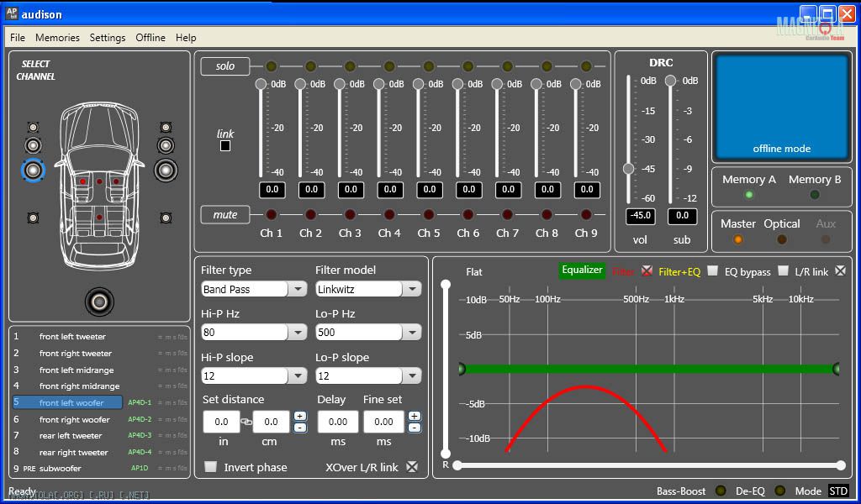Toggle the Filter curve checkbox
This screenshot has height=504, width=861.
pos(647,271)
